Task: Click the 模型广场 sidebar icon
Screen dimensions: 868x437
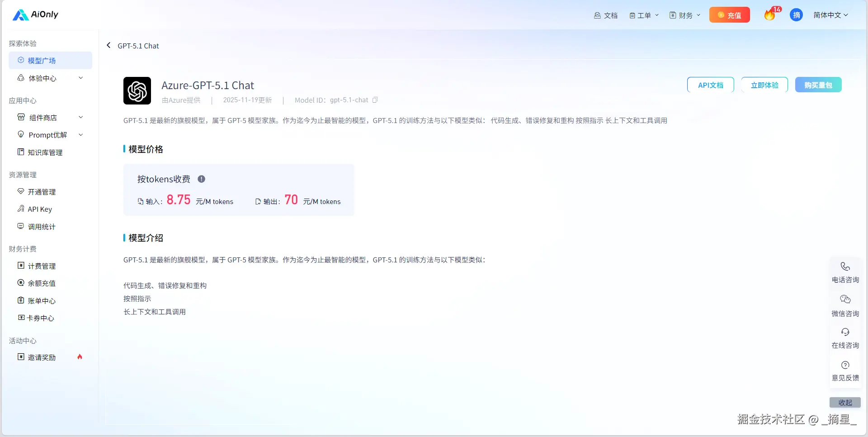Action: 21,60
